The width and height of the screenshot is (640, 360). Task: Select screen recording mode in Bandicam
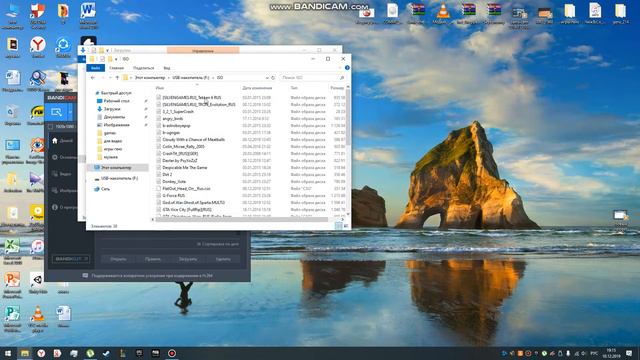[x=56, y=112]
